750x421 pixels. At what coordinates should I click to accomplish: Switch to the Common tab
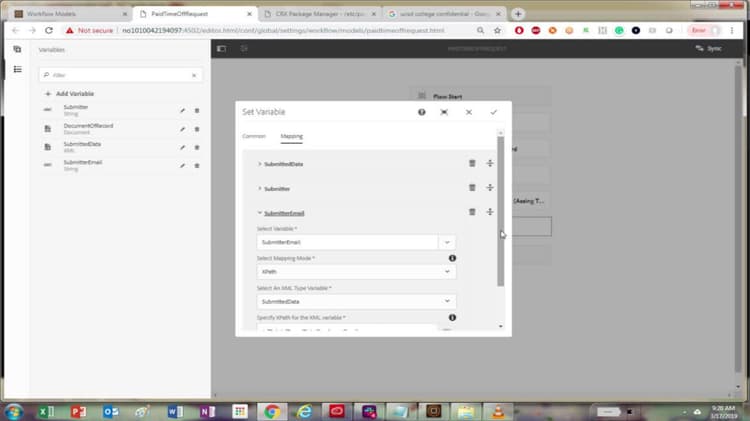pyautogui.click(x=254, y=136)
